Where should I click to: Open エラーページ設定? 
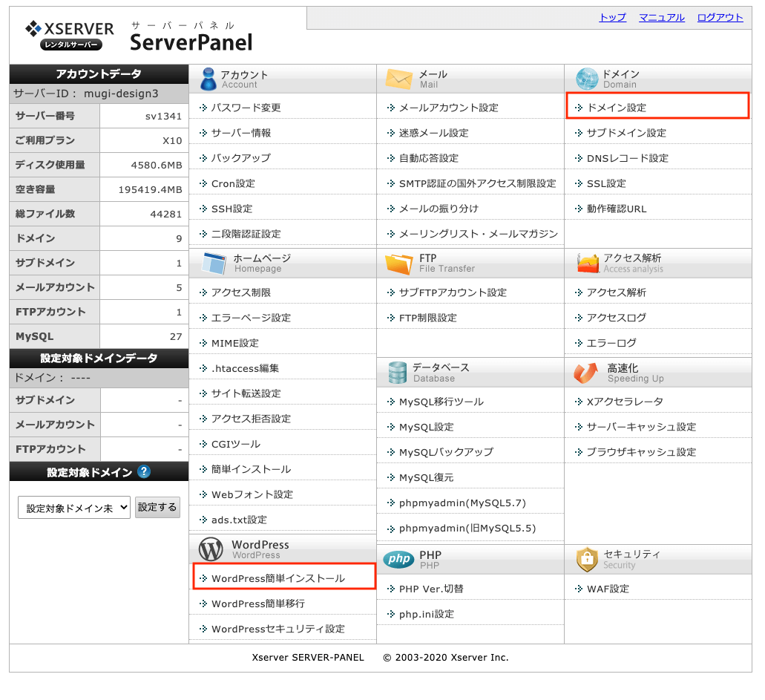pos(251,318)
